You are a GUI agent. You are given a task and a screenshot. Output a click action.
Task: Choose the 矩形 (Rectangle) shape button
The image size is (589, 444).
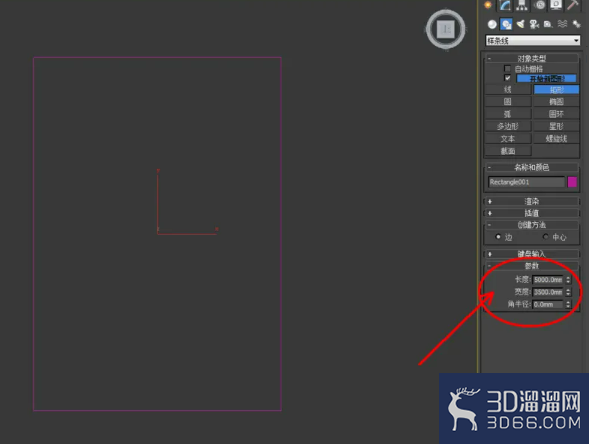[x=556, y=89]
